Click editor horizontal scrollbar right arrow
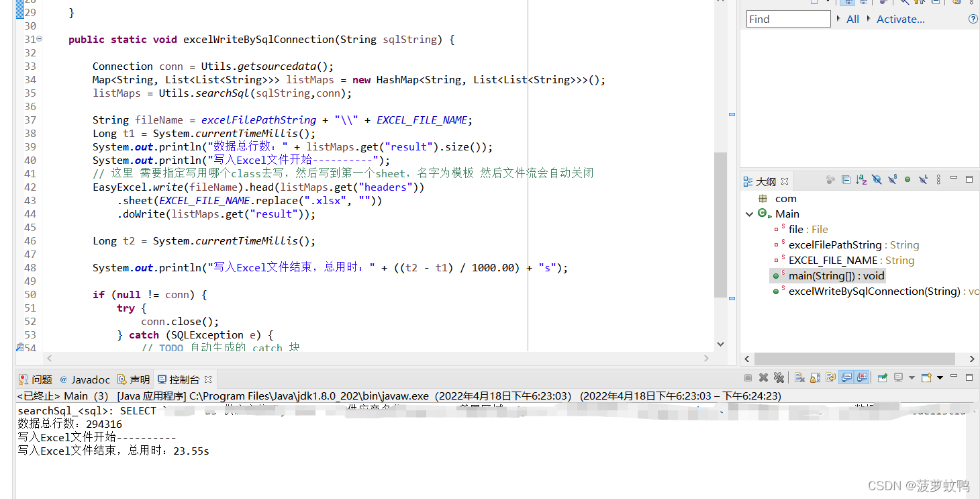Viewport: 980px width, 499px height. (706, 359)
